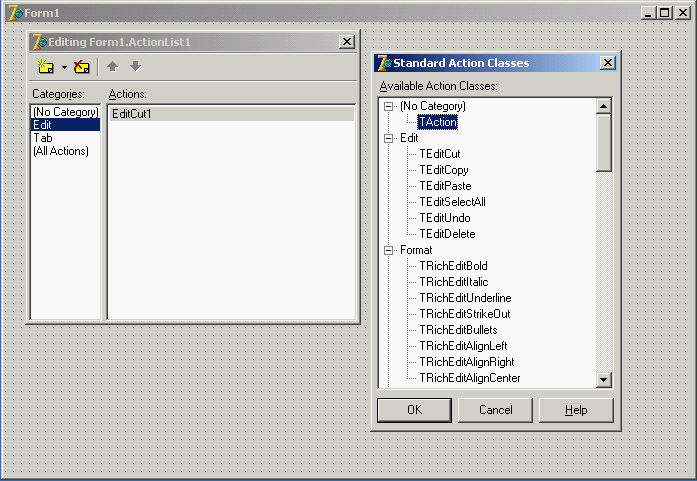Select the Tab category
This screenshot has height=481, width=697.
pyautogui.click(x=43, y=138)
